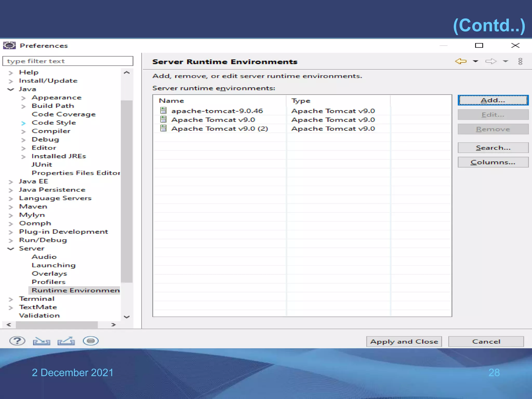Select Installed JREs in the tree
The height and width of the screenshot is (399, 532).
pyautogui.click(x=59, y=156)
